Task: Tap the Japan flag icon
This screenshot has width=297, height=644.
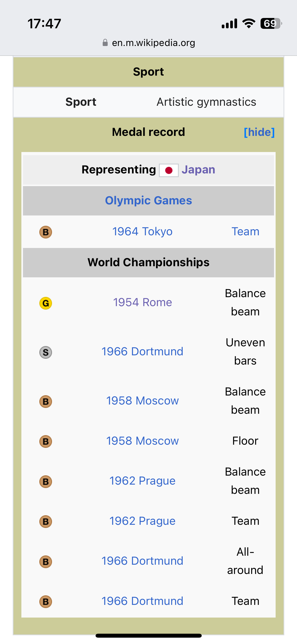Action: pos(169,170)
